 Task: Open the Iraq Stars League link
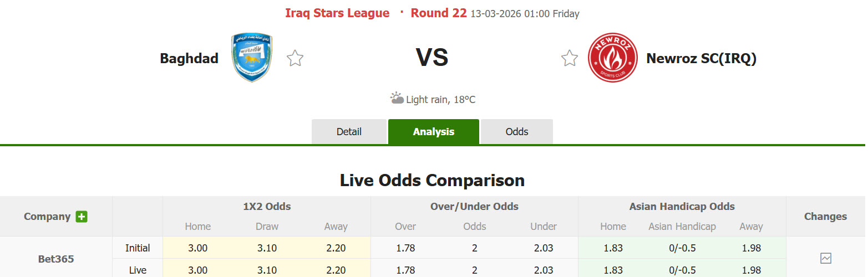(337, 13)
